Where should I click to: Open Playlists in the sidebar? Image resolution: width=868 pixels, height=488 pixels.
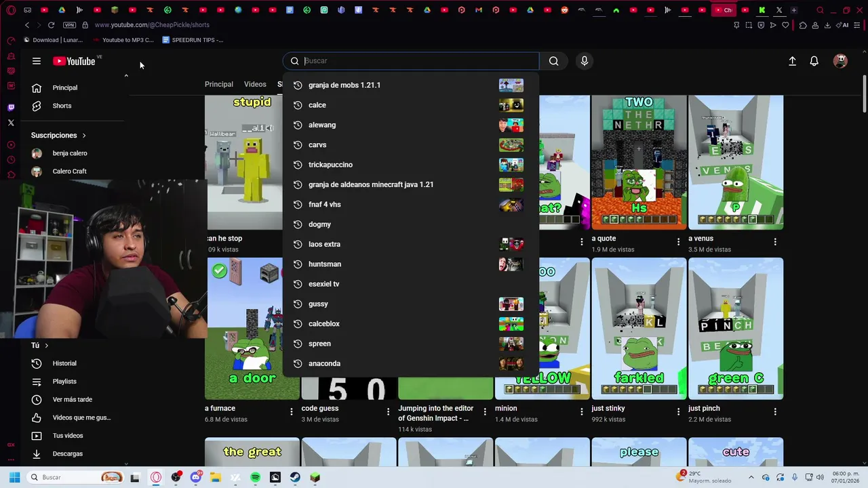click(x=64, y=382)
